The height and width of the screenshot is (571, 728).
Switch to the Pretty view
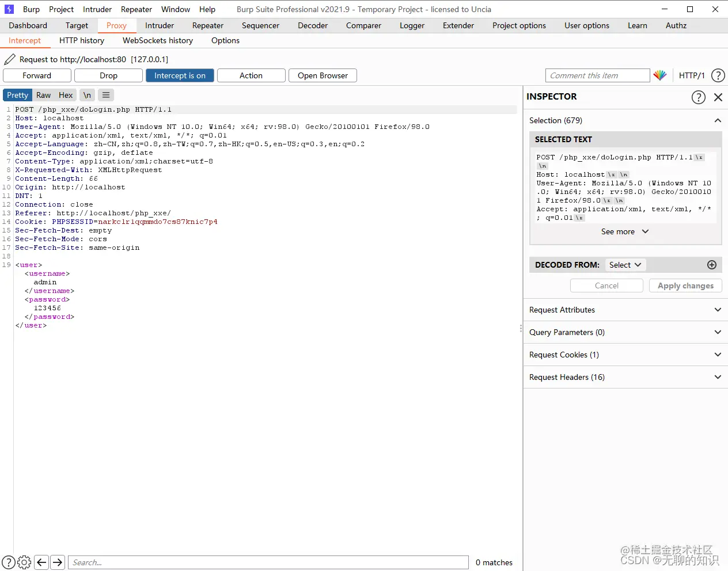click(17, 95)
